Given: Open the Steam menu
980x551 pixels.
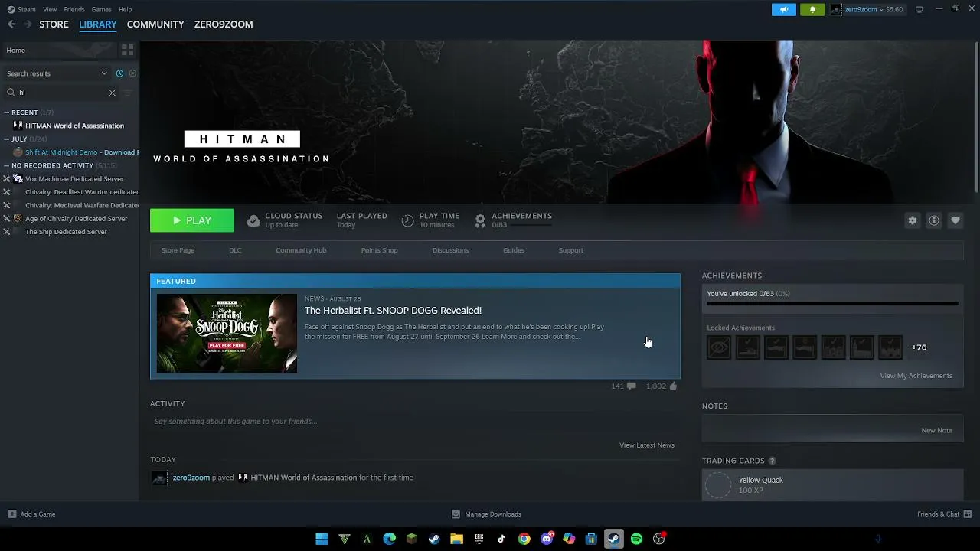Looking at the screenshot, I should coord(21,9).
